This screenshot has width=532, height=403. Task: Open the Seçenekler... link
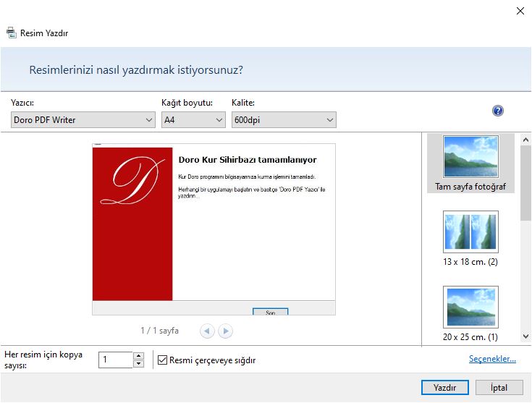tap(492, 359)
